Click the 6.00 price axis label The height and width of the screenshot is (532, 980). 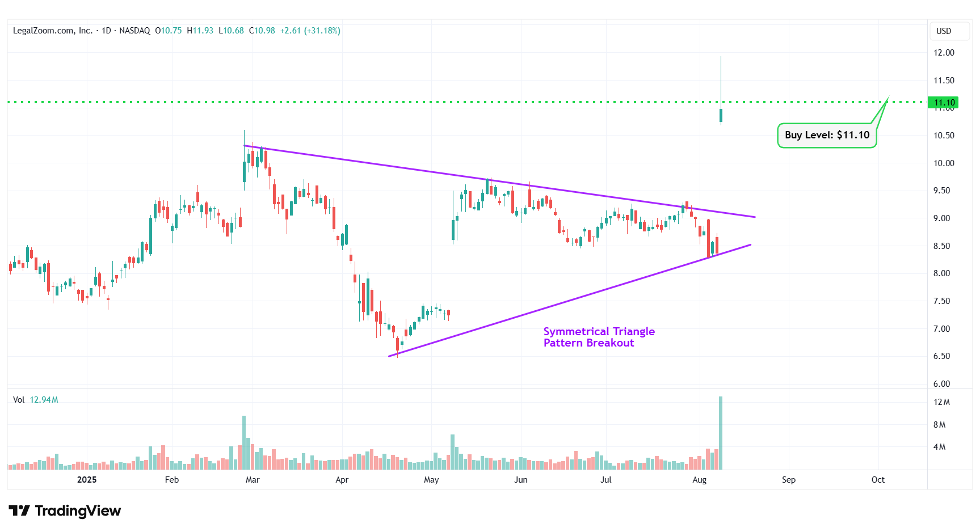click(x=942, y=384)
